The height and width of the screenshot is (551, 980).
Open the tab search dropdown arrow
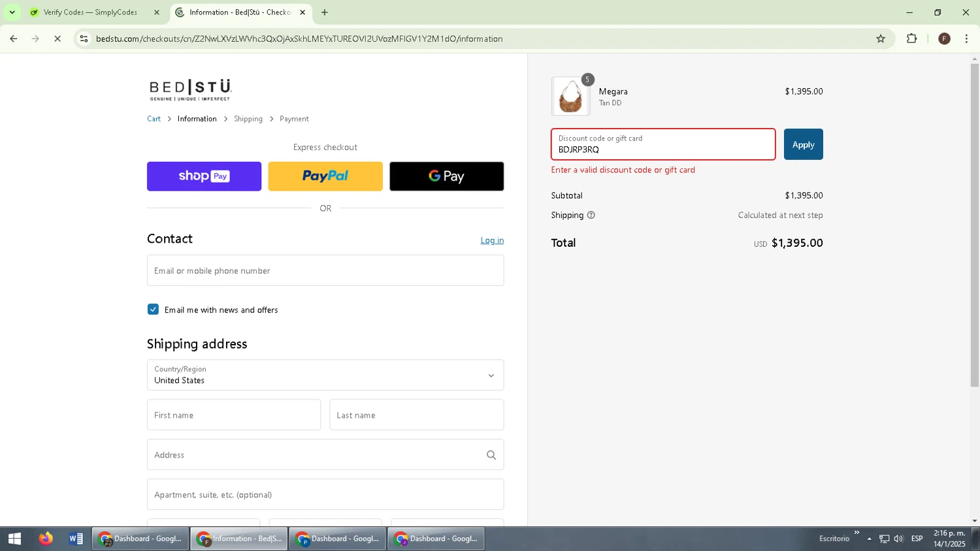click(x=12, y=12)
